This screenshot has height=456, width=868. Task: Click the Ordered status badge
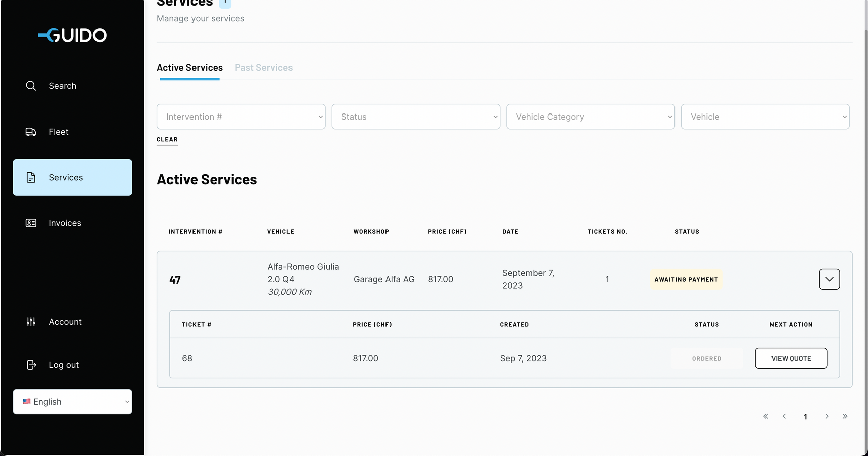707,358
